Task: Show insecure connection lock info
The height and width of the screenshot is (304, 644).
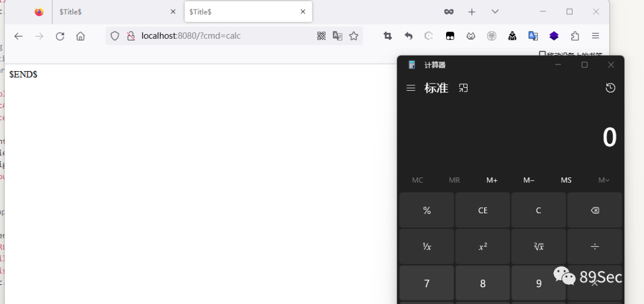Action: pos(131,36)
